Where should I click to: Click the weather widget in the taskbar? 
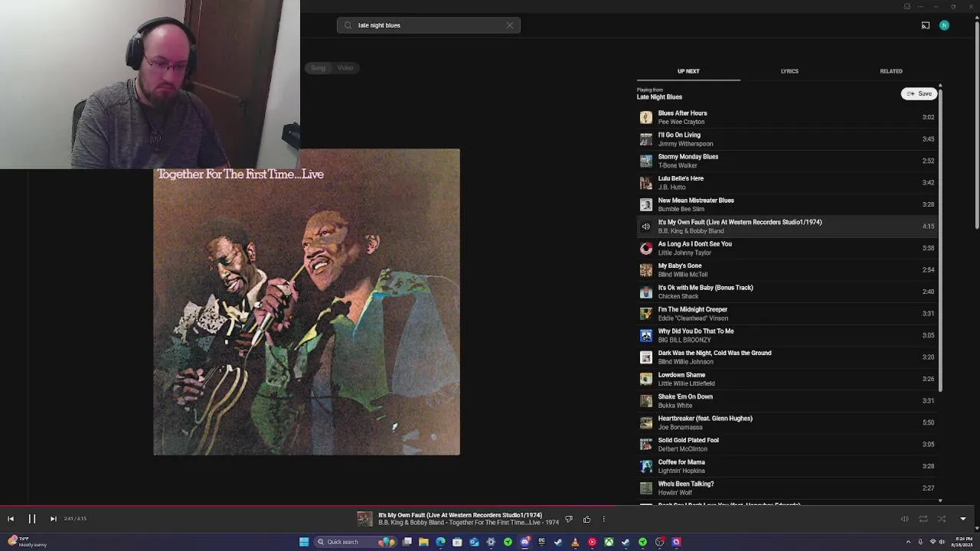pyautogui.click(x=28, y=542)
